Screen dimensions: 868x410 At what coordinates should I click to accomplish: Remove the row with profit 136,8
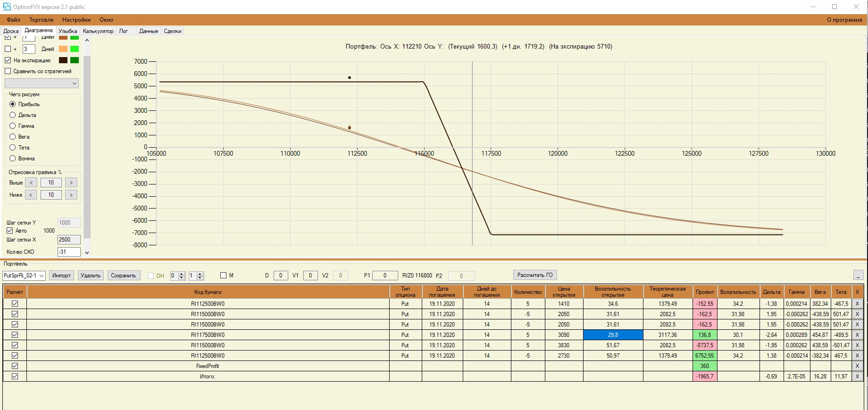coord(857,335)
